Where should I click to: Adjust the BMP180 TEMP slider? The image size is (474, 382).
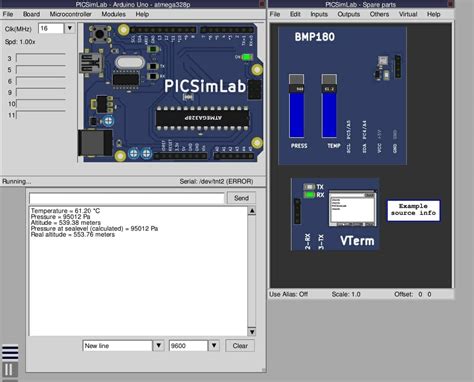(329, 106)
